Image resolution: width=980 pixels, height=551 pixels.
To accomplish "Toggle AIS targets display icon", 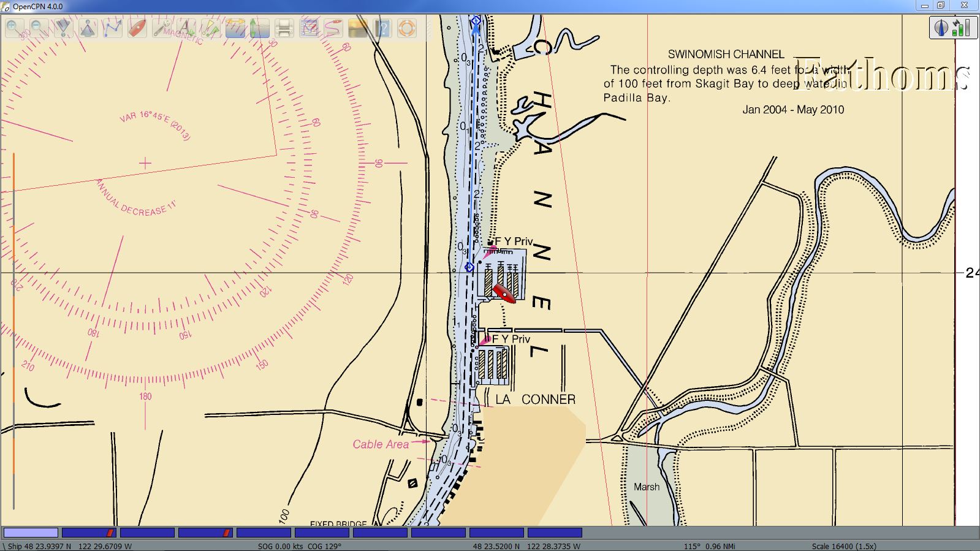I will coord(210,28).
